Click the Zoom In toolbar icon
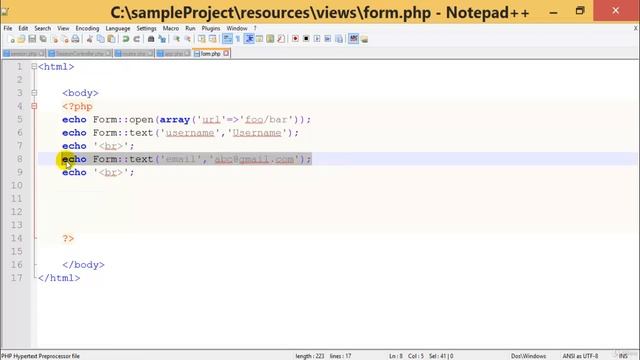 [177, 39]
